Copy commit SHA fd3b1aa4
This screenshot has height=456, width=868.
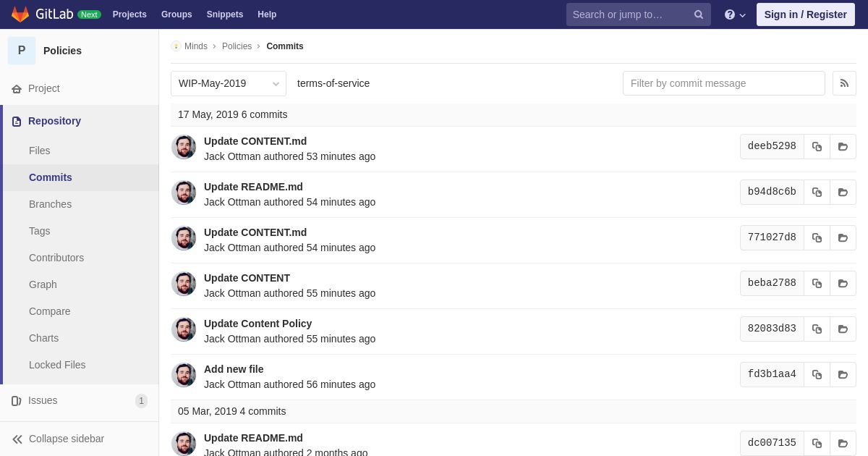click(x=817, y=374)
